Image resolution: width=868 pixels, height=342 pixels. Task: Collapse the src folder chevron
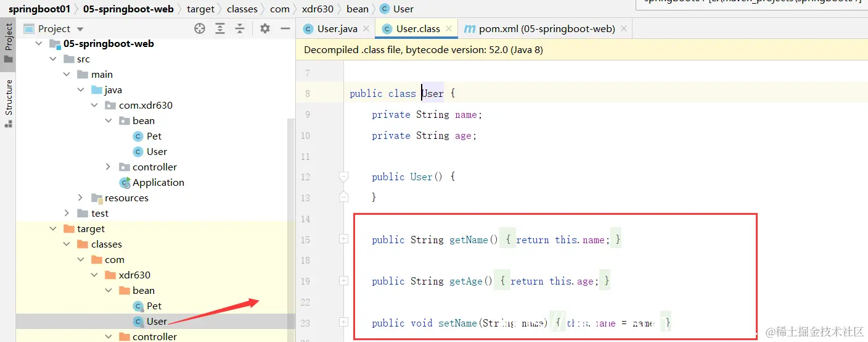pyautogui.click(x=53, y=59)
